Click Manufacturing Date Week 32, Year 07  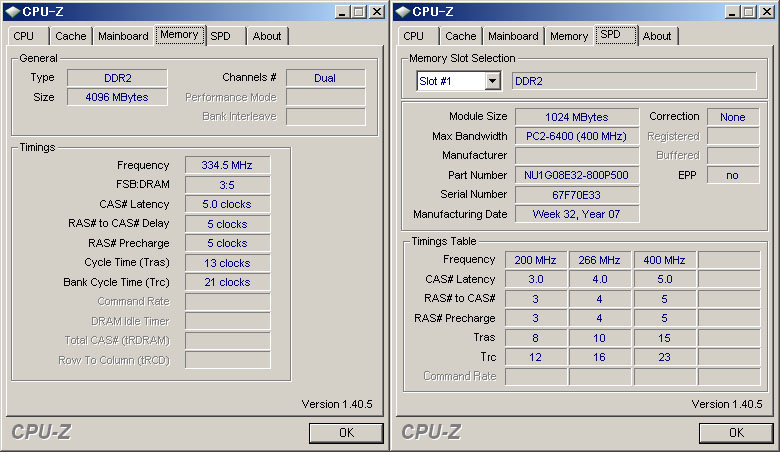(577, 214)
